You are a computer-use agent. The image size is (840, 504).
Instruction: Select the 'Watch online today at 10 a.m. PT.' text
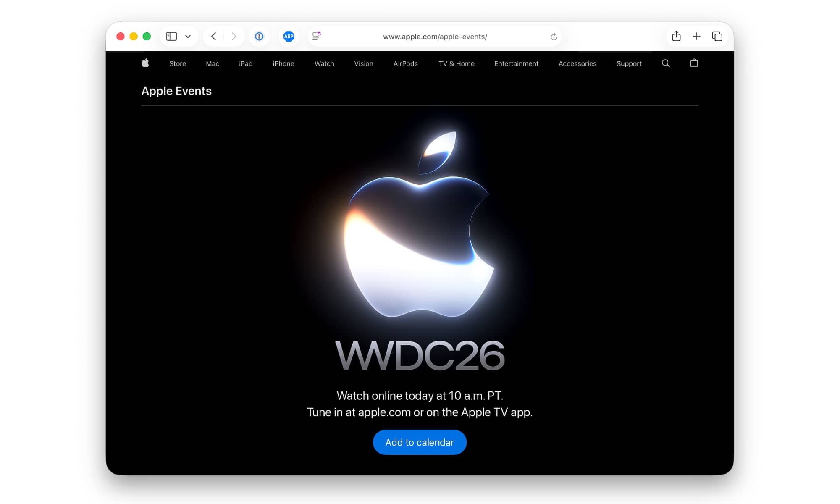pos(420,396)
